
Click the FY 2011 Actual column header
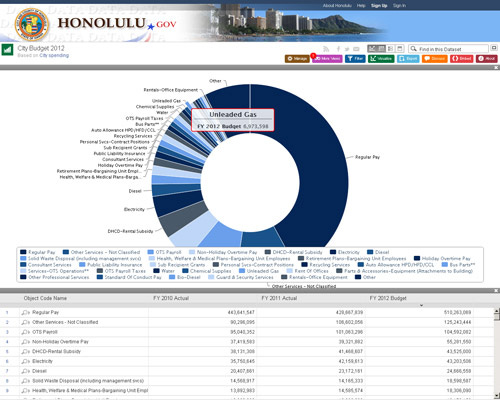(279, 298)
